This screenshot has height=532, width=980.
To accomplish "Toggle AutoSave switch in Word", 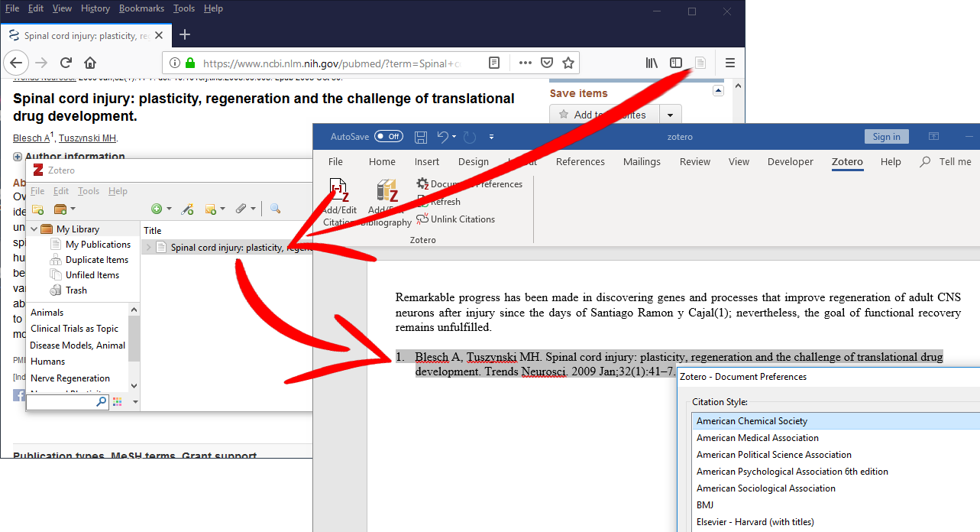I will pyautogui.click(x=389, y=136).
